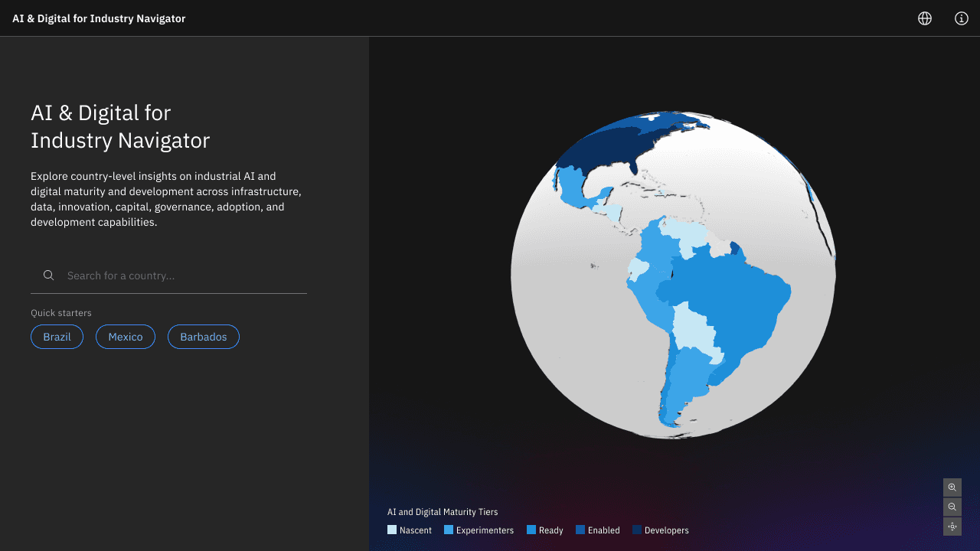Click the search magnifier icon
This screenshot has width=980, height=551.
[49, 275]
